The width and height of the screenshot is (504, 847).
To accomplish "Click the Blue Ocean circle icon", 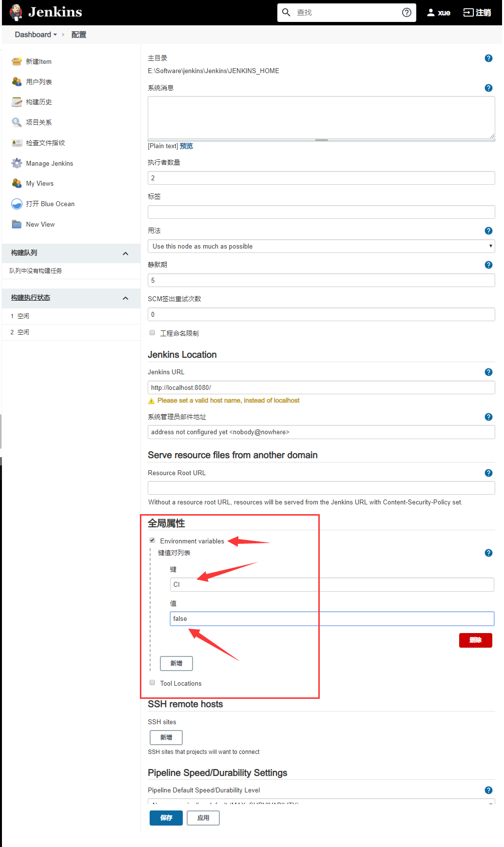I will (x=17, y=204).
